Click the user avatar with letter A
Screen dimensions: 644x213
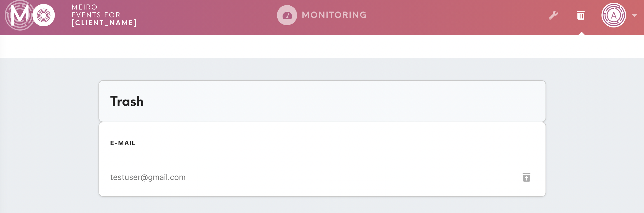(614, 15)
